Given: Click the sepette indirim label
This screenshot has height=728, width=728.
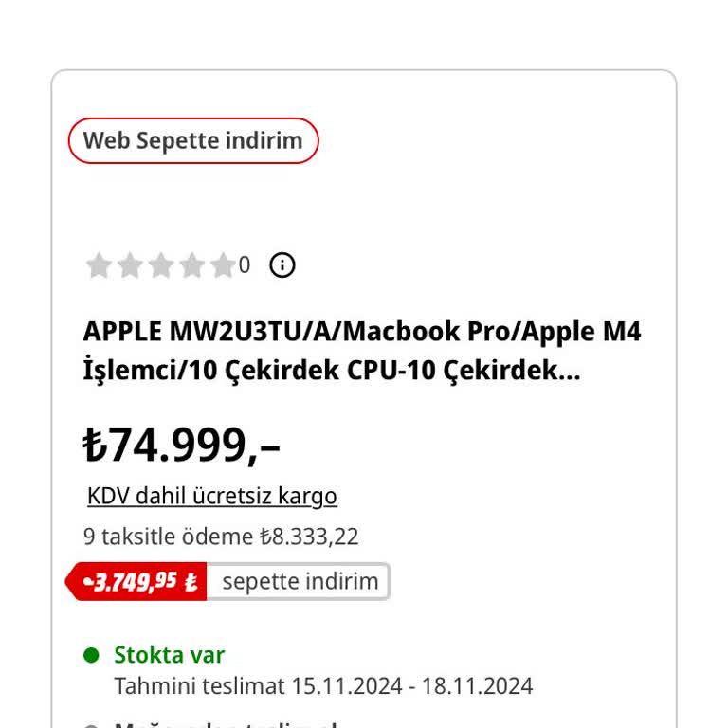Looking at the screenshot, I should coord(300,581).
